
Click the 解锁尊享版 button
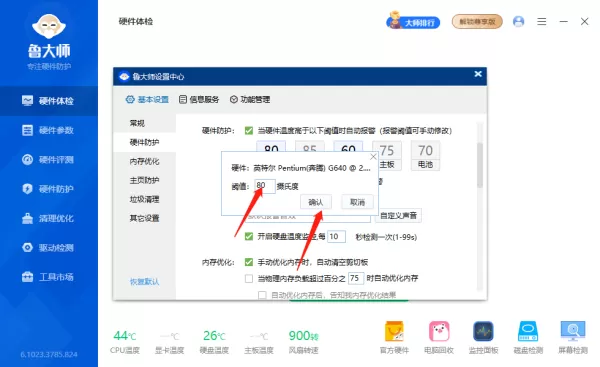477,22
